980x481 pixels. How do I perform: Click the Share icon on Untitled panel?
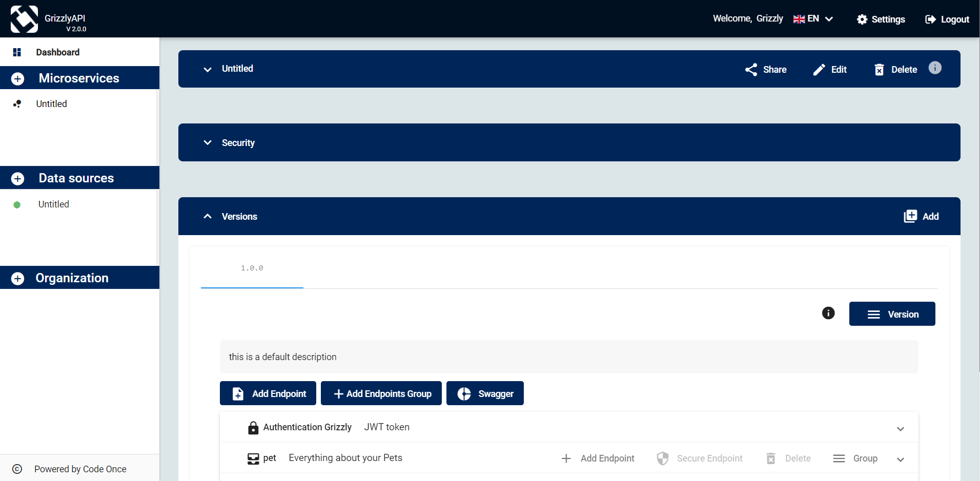pos(751,70)
